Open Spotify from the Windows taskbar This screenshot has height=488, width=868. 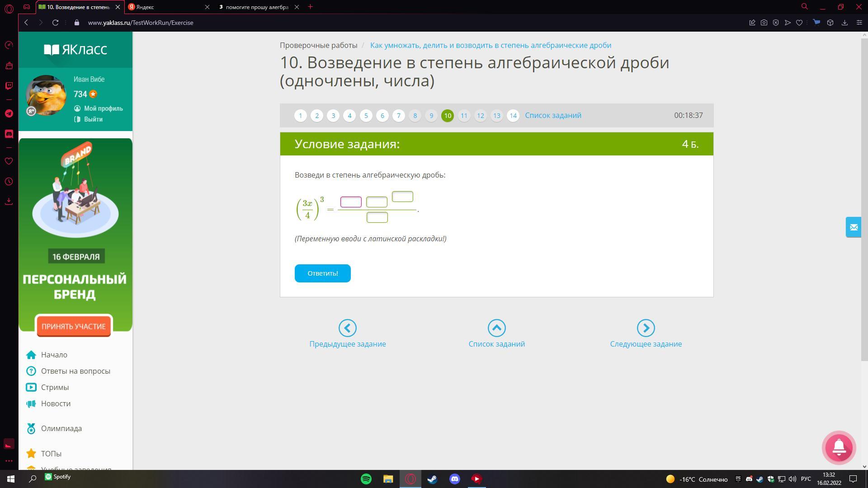pyautogui.click(x=366, y=479)
